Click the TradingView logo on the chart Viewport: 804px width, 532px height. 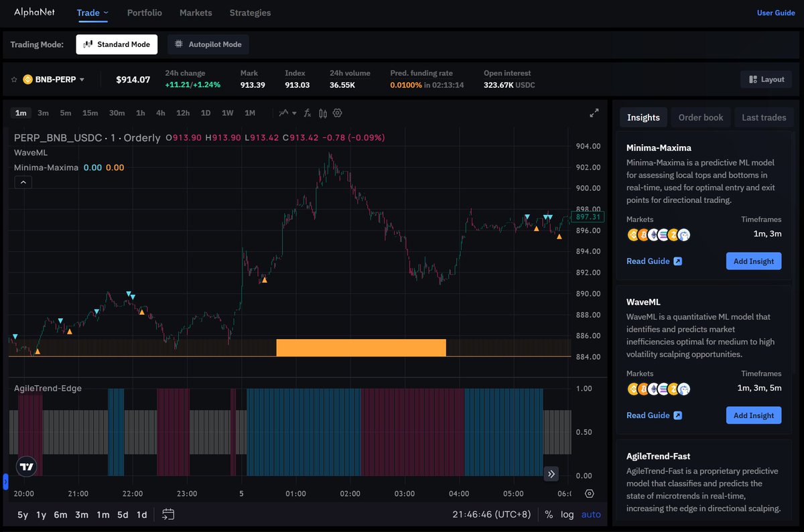click(x=27, y=466)
